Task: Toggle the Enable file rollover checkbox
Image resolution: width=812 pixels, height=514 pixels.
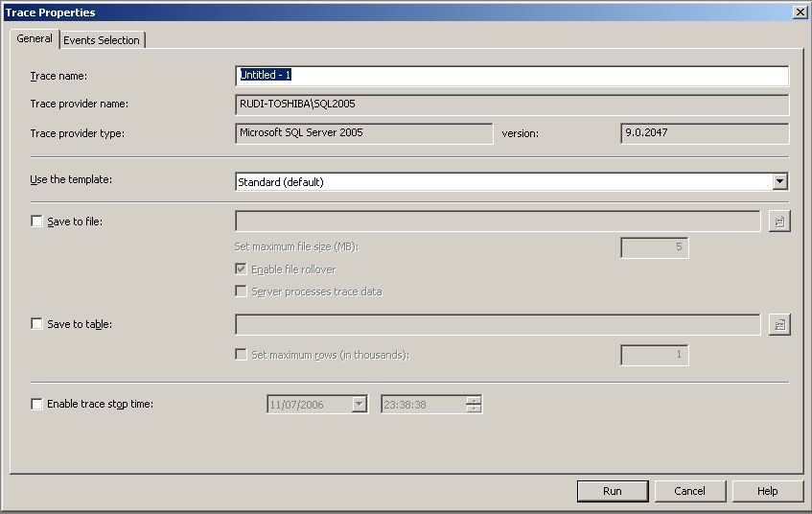Action: (x=242, y=269)
